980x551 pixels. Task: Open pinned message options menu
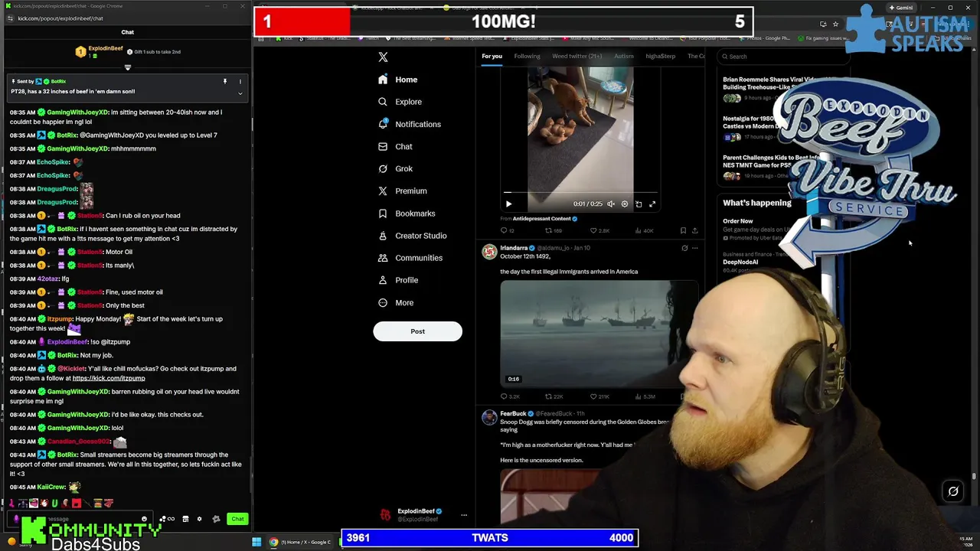point(240,81)
